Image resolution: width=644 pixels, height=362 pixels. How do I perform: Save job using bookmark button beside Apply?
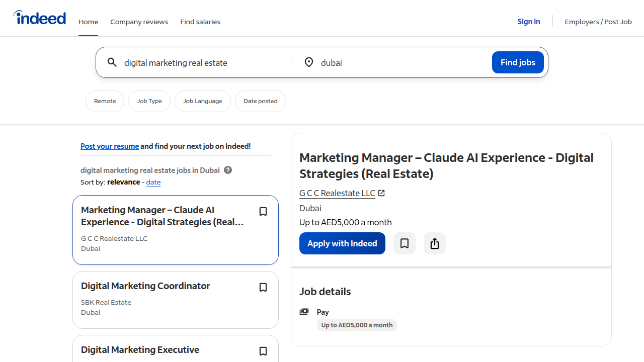(405, 243)
